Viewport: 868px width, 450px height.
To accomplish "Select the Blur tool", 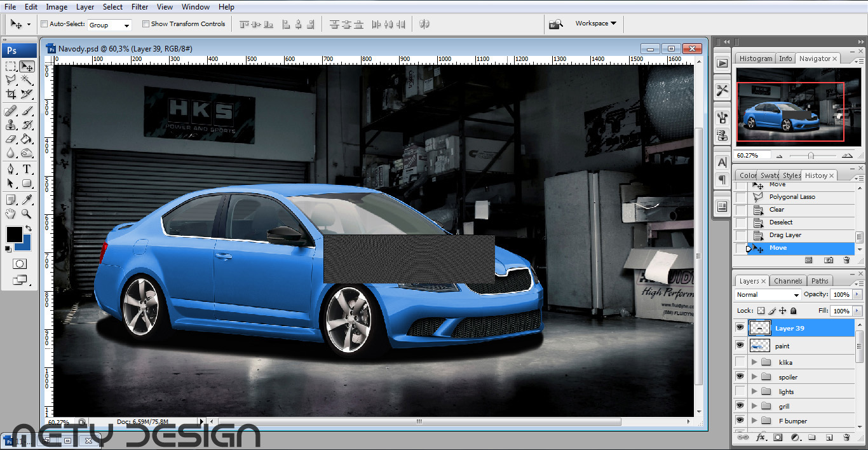I will coord(11,153).
